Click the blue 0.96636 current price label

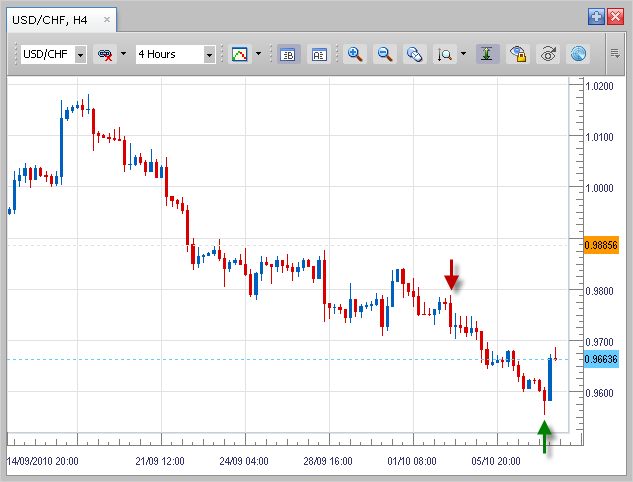click(601, 359)
